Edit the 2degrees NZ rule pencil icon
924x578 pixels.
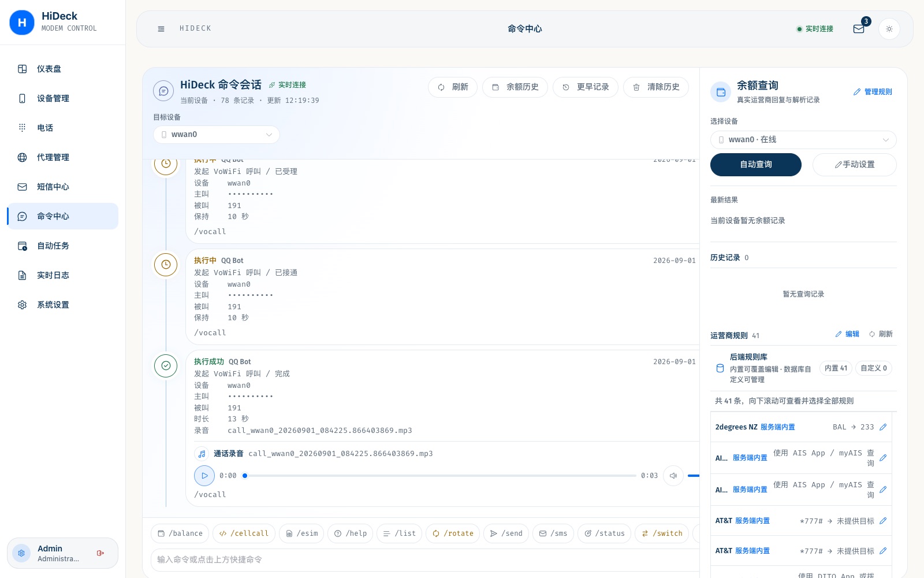coord(883,427)
